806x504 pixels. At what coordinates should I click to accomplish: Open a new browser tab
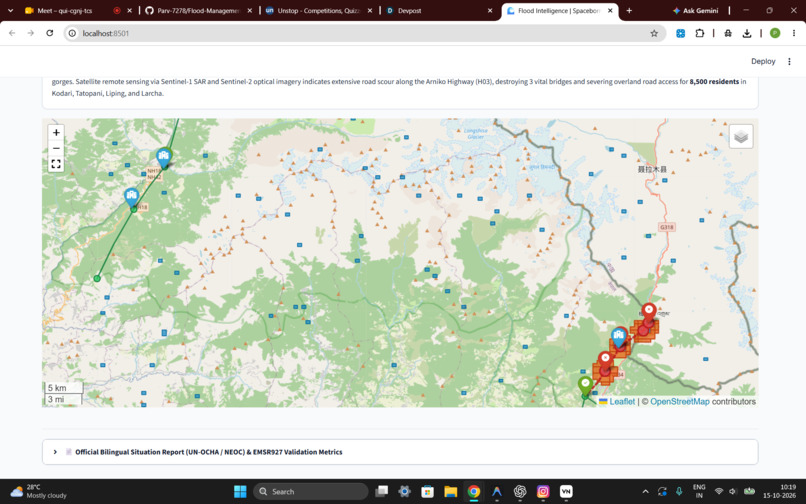[629, 11]
